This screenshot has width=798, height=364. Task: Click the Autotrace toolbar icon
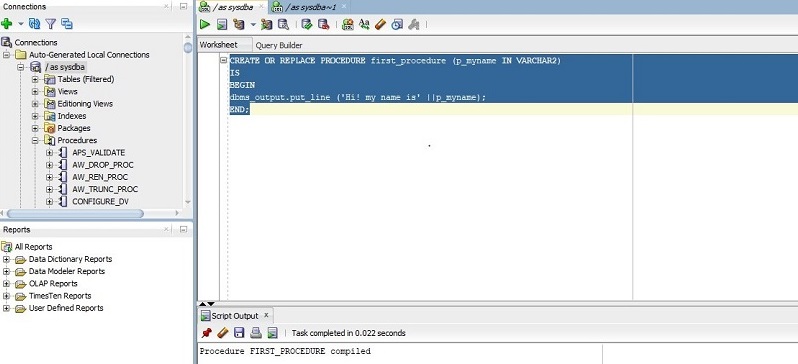click(x=267, y=24)
